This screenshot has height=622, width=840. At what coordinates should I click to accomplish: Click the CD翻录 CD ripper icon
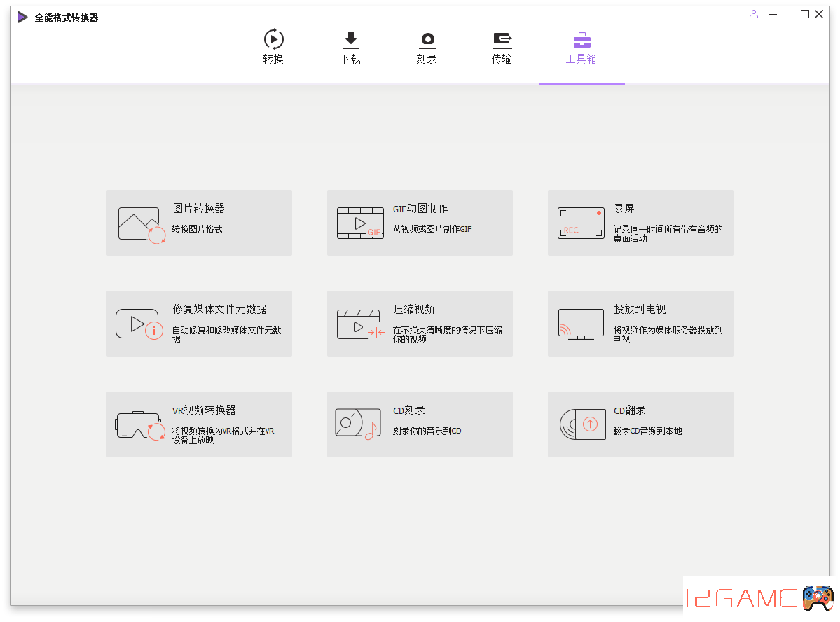point(583,424)
